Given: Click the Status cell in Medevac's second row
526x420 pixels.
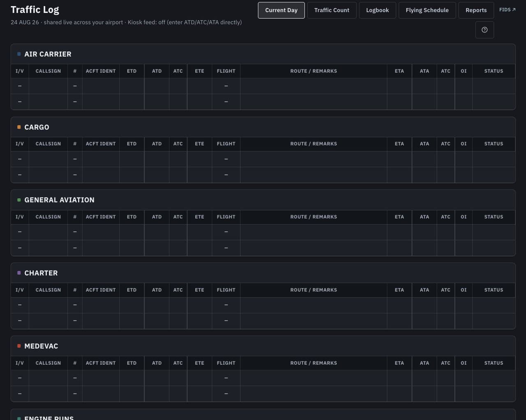Looking at the screenshot, I should coord(494,394).
